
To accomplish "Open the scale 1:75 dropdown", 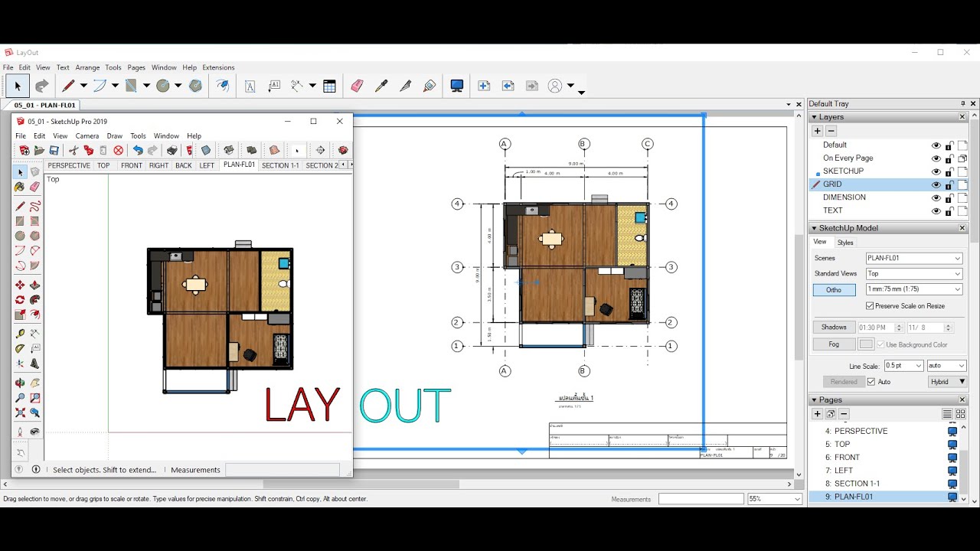I will click(914, 289).
